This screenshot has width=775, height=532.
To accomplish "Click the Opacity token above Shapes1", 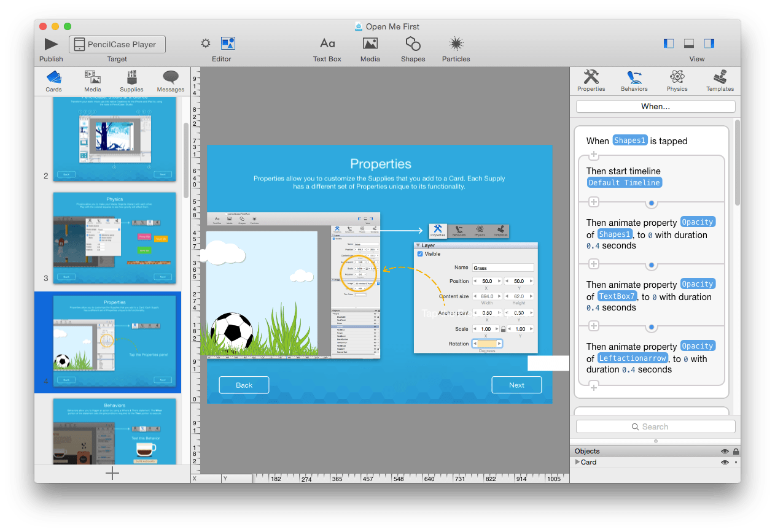I will click(698, 222).
